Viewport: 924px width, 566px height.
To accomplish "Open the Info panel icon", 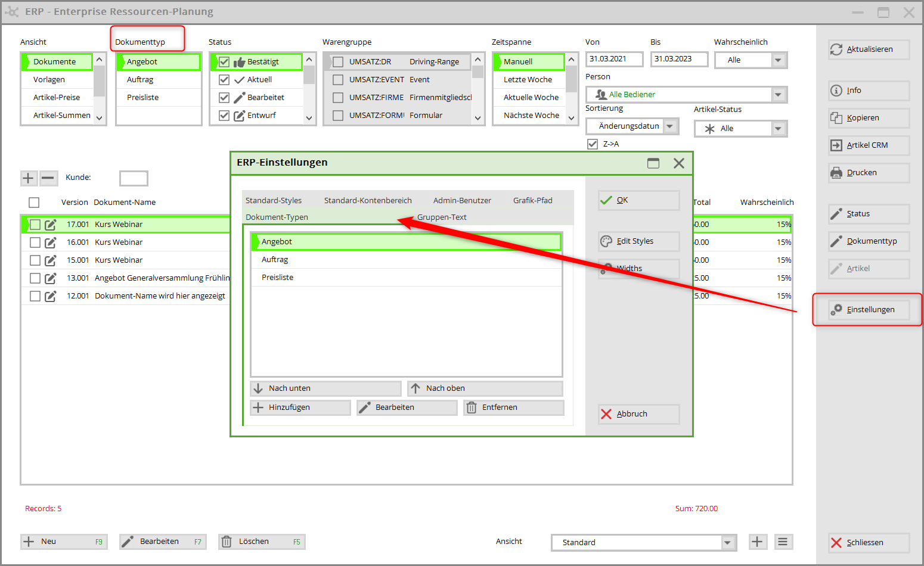I will [x=836, y=91].
